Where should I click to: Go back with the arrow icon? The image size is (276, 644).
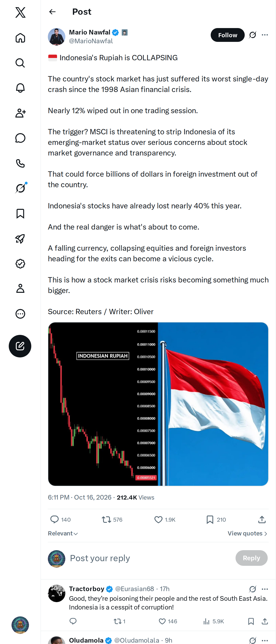click(52, 12)
